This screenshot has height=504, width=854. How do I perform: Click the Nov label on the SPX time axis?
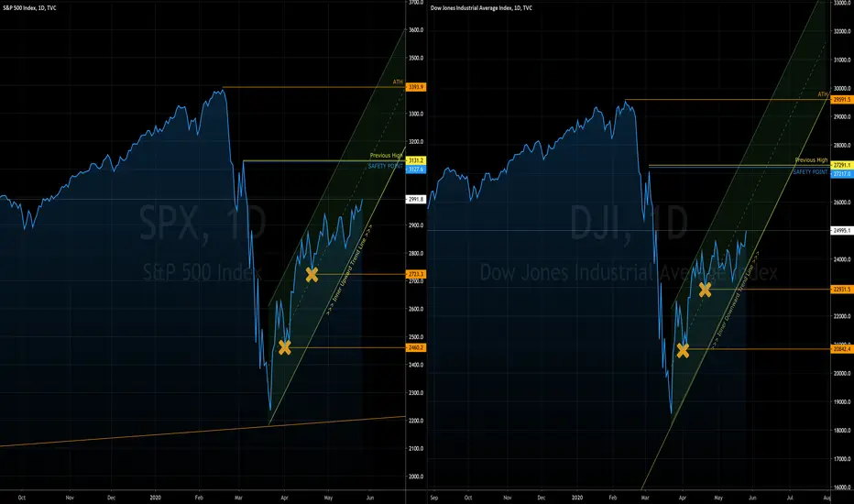click(x=70, y=498)
